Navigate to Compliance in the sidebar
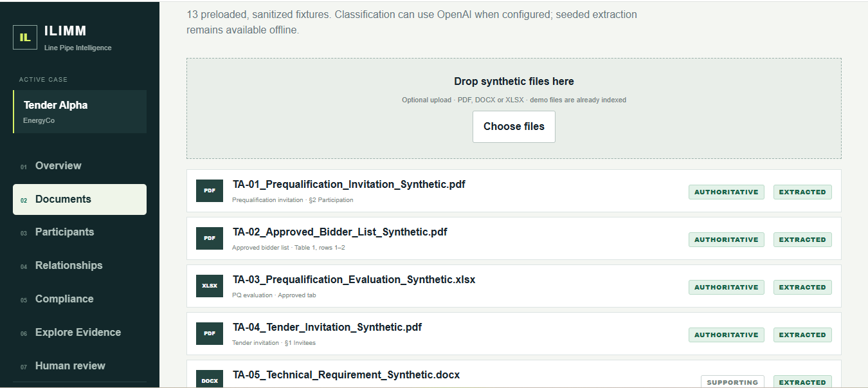This screenshot has width=868, height=388. (80, 299)
